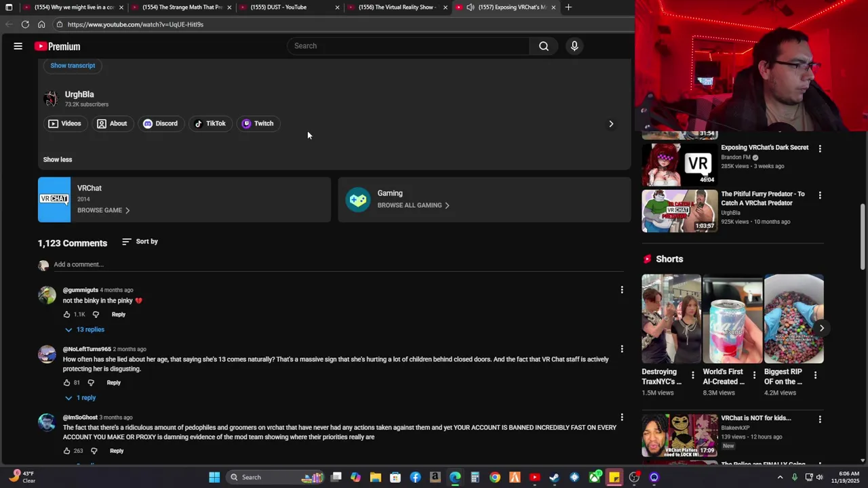This screenshot has width=868, height=488.
Task: Launch Steam from the taskbar
Action: 554,477
